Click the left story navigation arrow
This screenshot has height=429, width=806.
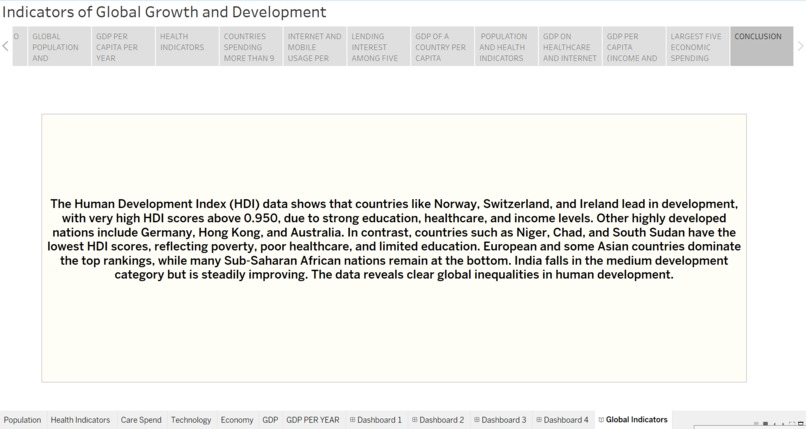(5, 46)
